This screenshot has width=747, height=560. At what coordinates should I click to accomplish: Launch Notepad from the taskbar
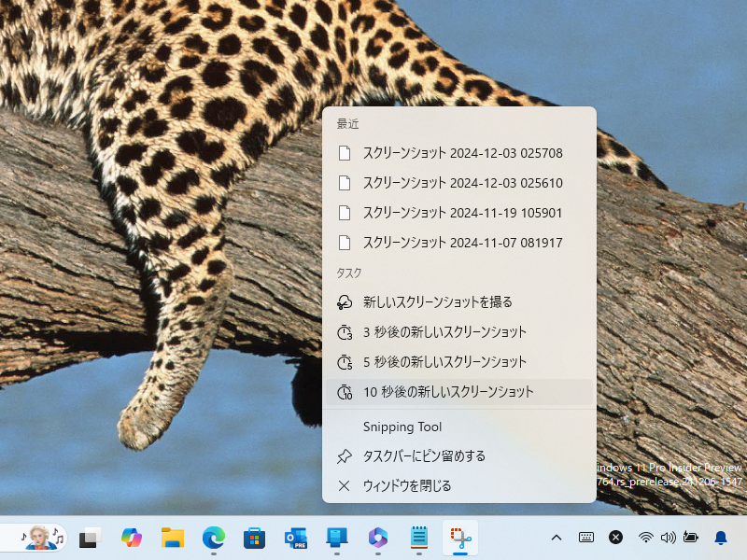(x=418, y=539)
